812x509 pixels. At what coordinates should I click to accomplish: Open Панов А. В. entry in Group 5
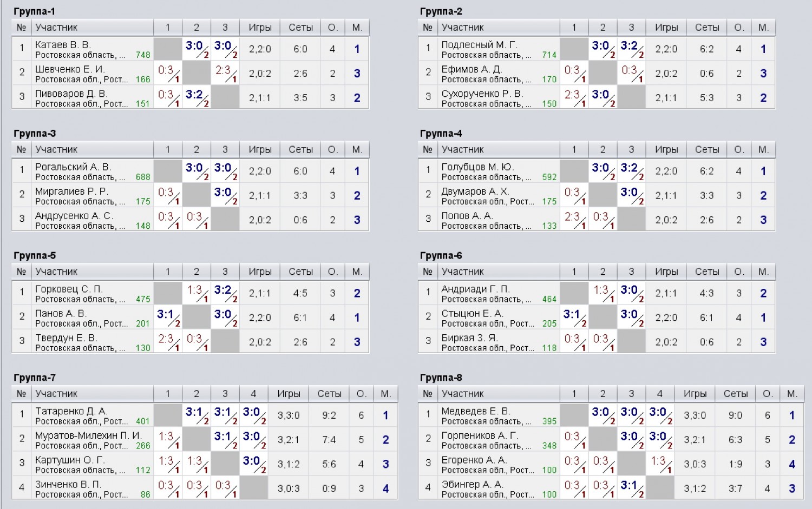(61, 314)
